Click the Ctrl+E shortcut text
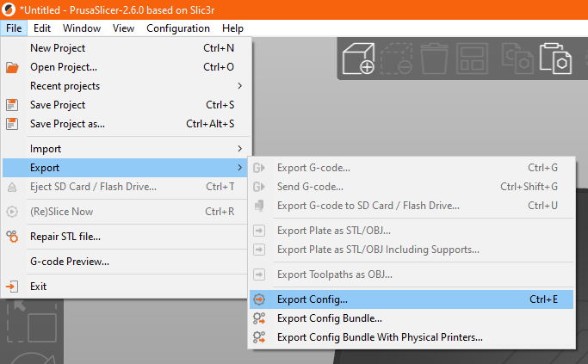Image resolution: width=588 pixels, height=364 pixels. coord(543,299)
